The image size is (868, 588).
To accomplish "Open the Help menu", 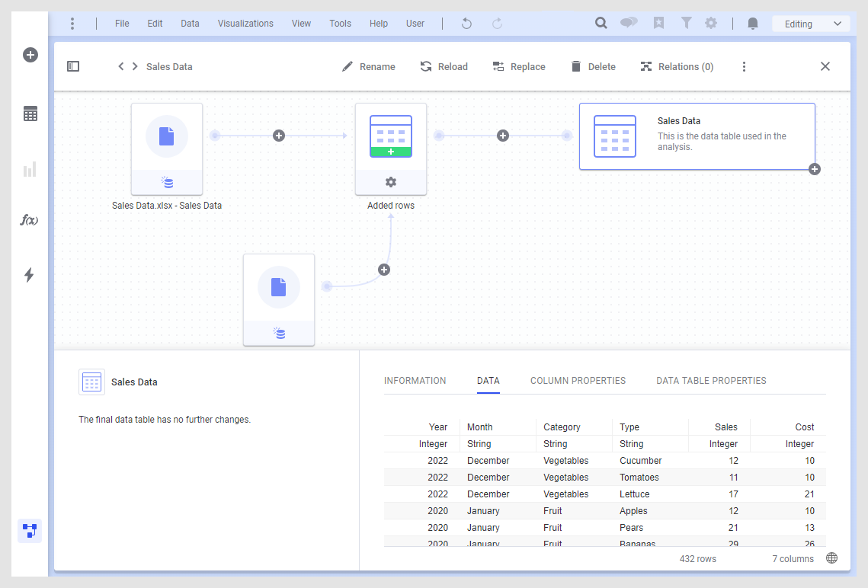I will 379,24.
